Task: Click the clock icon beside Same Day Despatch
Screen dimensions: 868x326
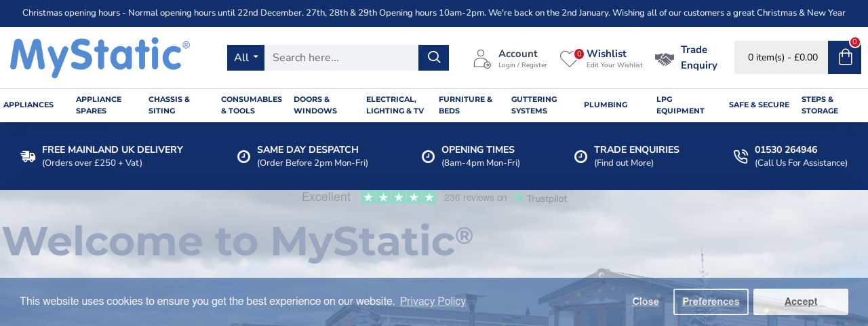Action: (244, 156)
